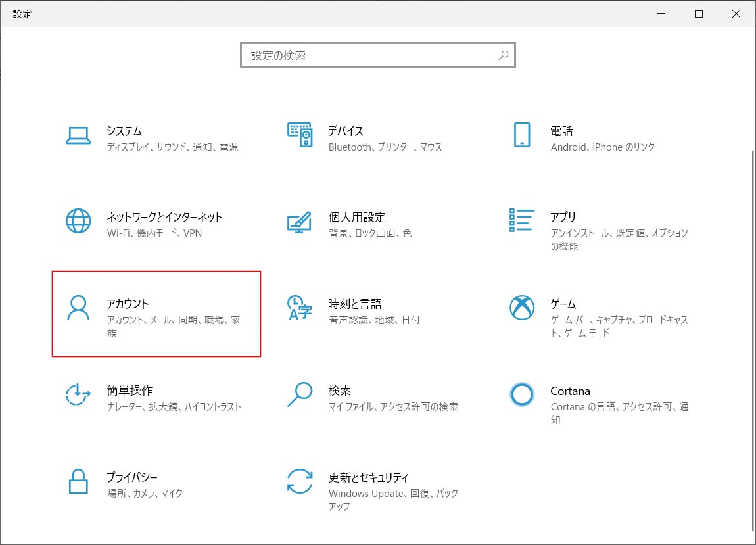
Task: Open 時刻と言語 title
Action: (356, 304)
